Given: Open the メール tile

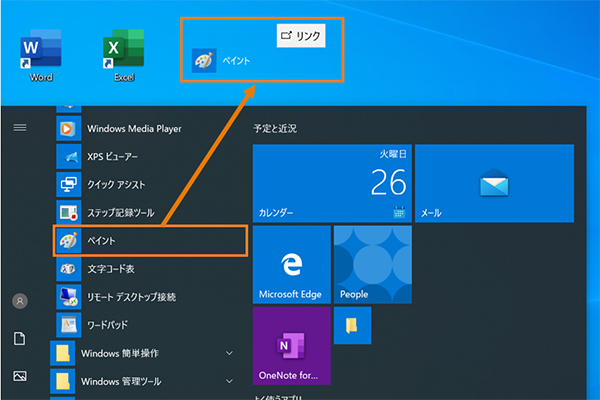Looking at the screenshot, I should pos(494,183).
